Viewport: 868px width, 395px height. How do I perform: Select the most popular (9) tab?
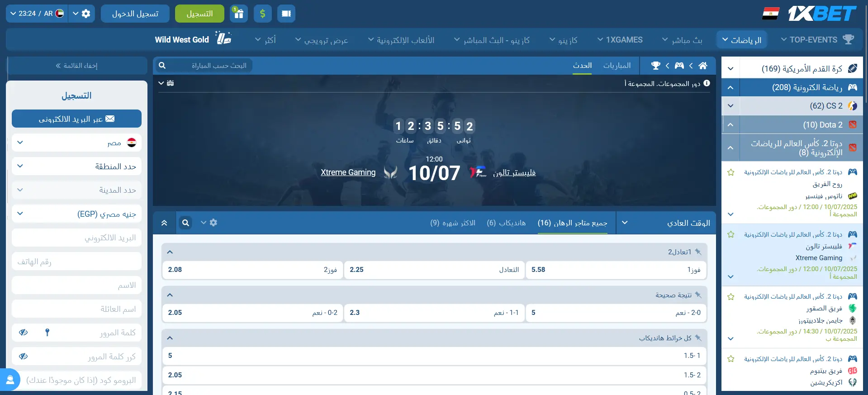453,223
